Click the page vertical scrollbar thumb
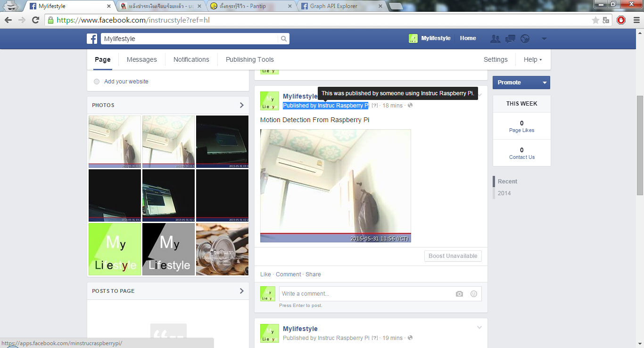644x348 pixels. (x=640, y=145)
